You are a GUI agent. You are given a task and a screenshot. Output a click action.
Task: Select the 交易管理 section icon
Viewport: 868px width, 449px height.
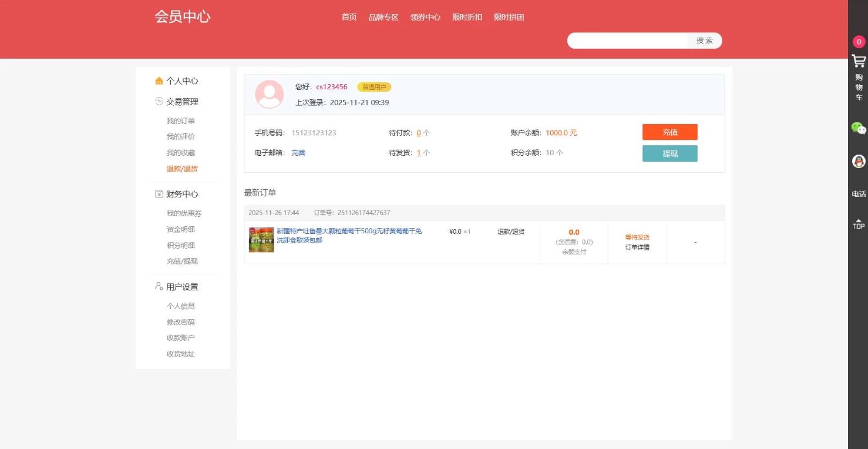(x=159, y=101)
